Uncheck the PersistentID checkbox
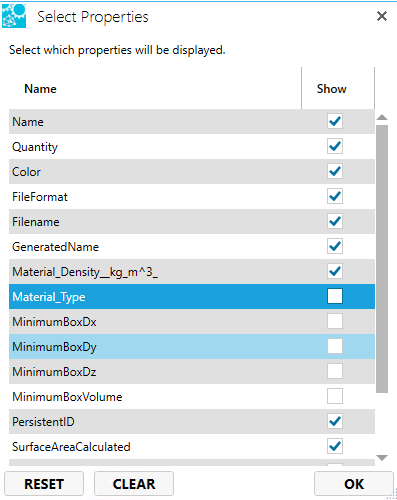Viewport: 397px width, 500px height. coord(335,421)
